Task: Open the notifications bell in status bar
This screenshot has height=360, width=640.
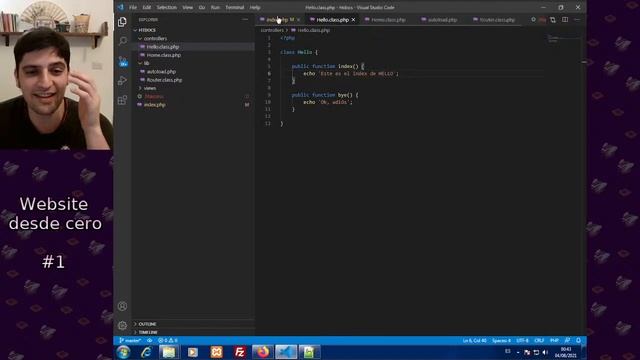Action: 578,340
